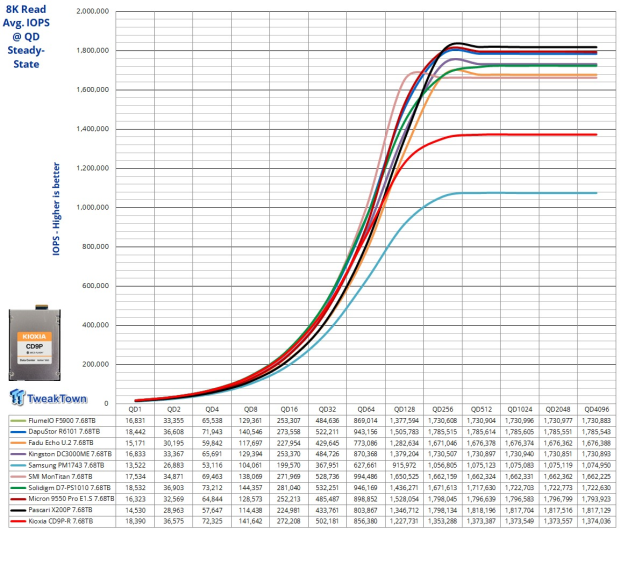Click the QD128 axis label
Image resolution: width=620 pixels, height=568 pixels.
coord(405,409)
